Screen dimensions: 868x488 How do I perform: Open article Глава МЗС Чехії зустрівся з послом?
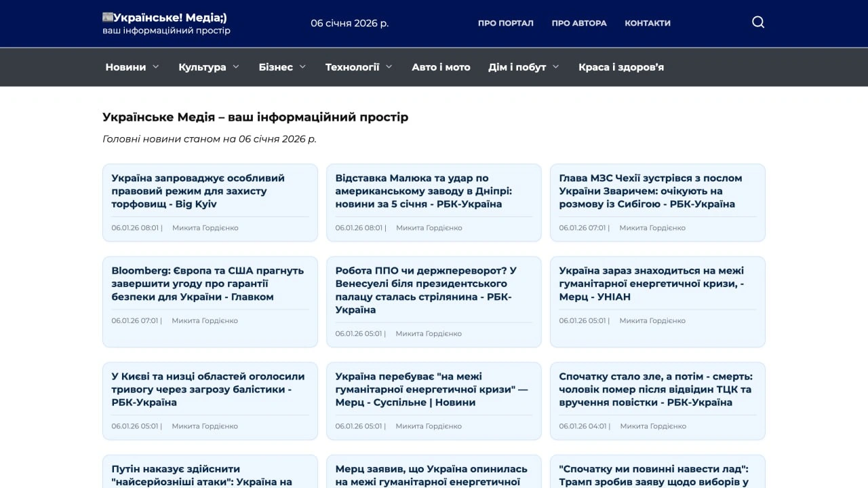point(651,191)
